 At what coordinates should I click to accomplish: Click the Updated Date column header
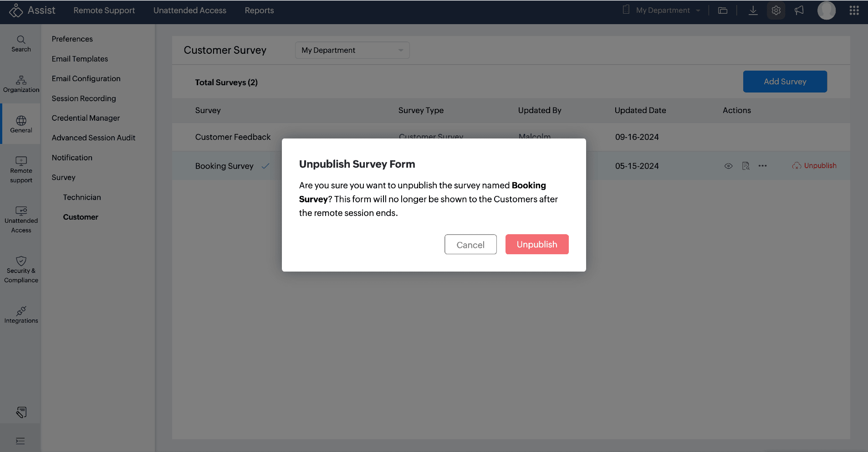640,110
